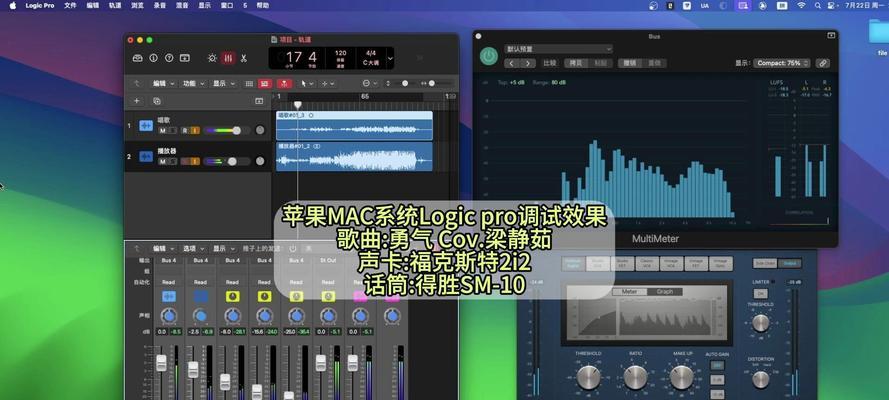889x400 pixels.
Task: Switch compressor display to Meter tab
Action: point(630,292)
